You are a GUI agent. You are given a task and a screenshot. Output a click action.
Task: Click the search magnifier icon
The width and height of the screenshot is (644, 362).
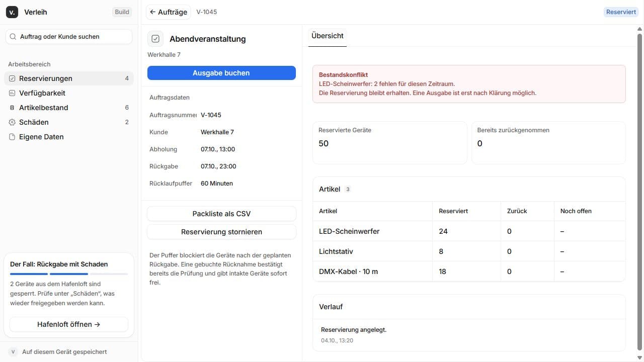coord(13,37)
